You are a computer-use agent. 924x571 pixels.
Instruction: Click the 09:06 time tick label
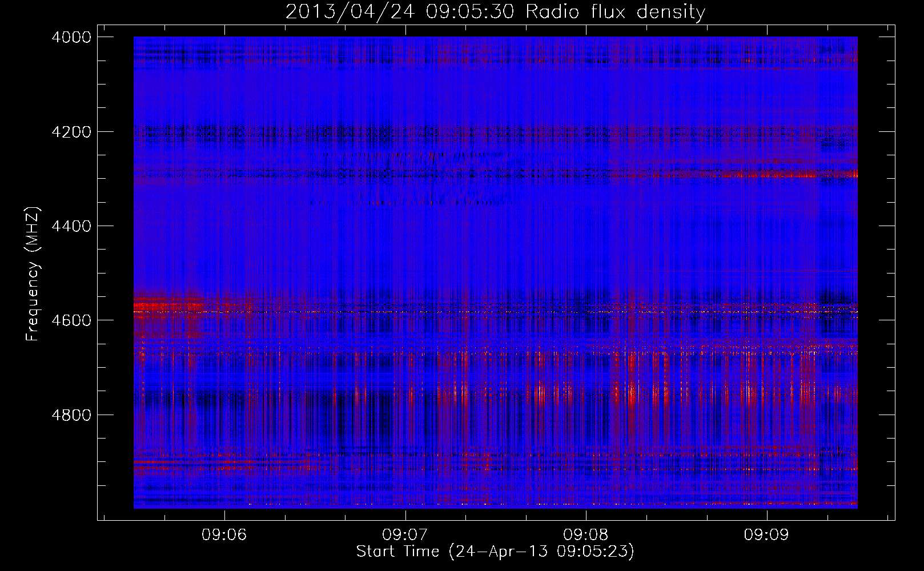point(224,534)
